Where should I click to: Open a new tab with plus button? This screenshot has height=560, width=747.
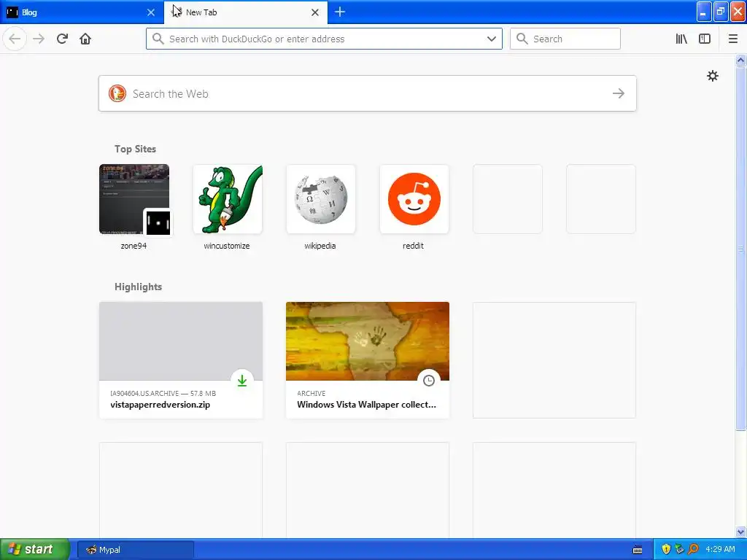click(x=340, y=12)
